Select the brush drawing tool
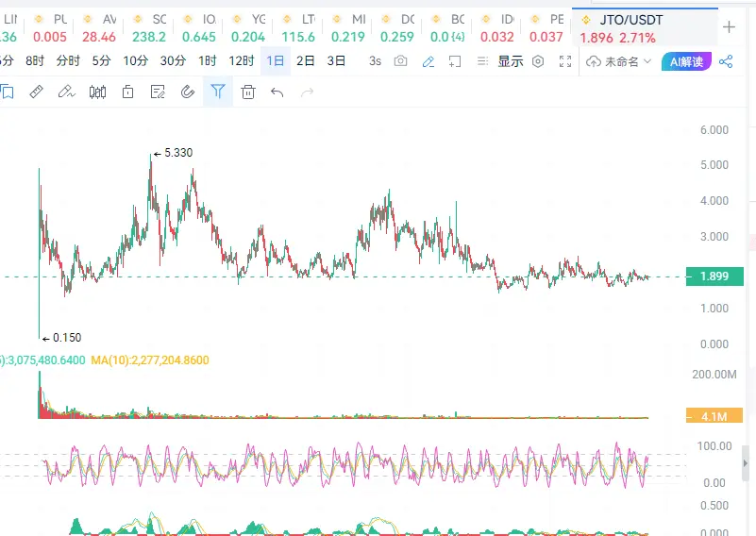Screen dimensions: 756x536 (66, 92)
